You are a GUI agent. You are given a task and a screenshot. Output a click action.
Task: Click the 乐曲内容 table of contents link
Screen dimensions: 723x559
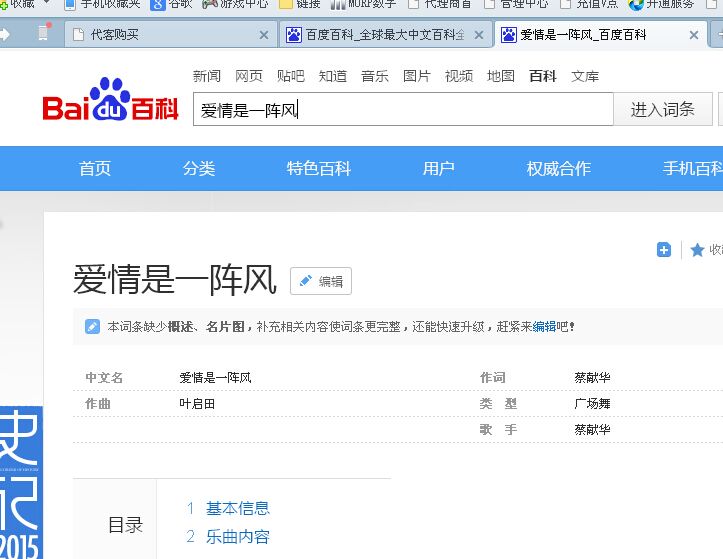(x=237, y=536)
